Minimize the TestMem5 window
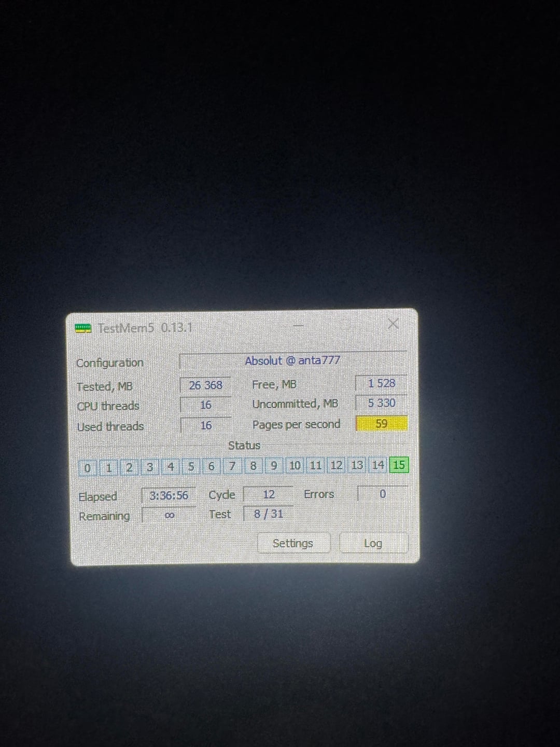Screen dimensions: 560x747 pos(298,326)
